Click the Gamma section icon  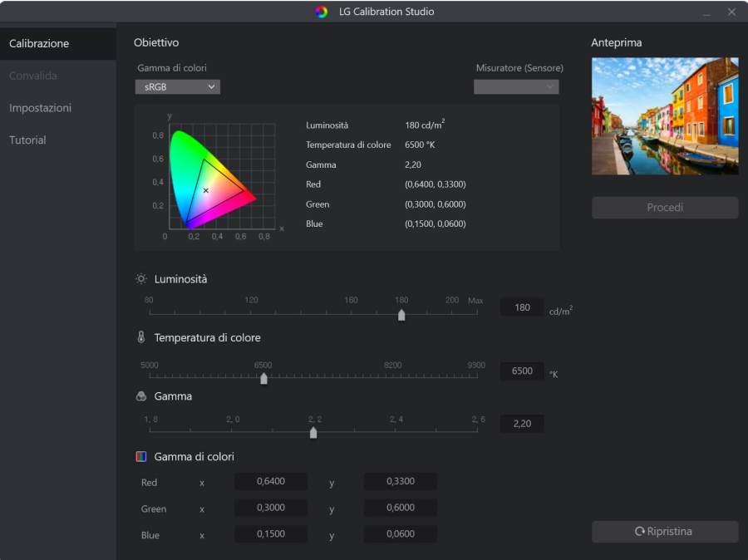[x=141, y=396]
